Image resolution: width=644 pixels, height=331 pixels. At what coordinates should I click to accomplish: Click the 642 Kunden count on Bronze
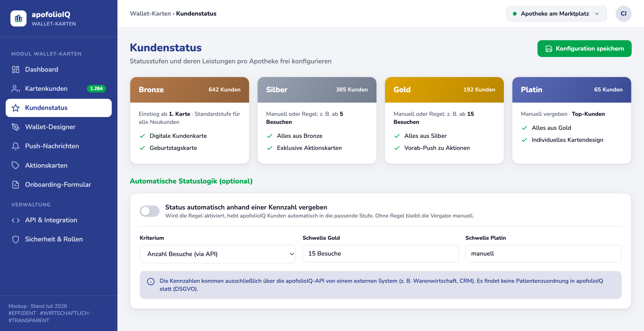click(224, 90)
